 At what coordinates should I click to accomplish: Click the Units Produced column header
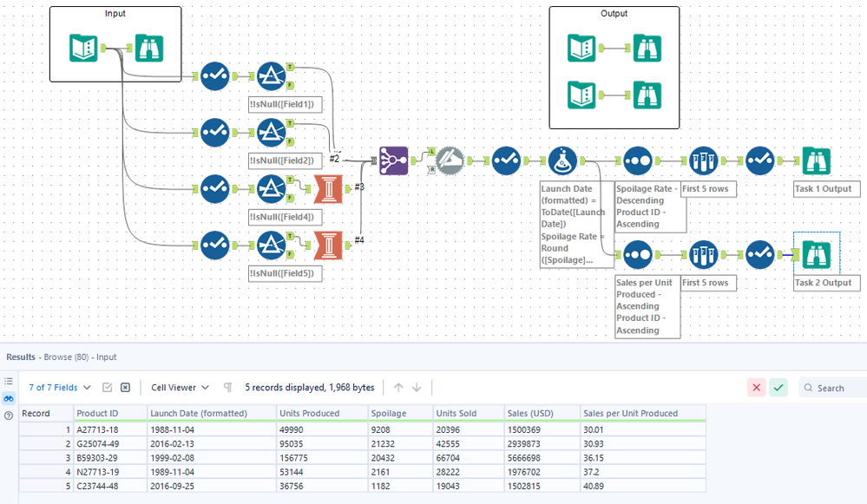(x=323, y=414)
